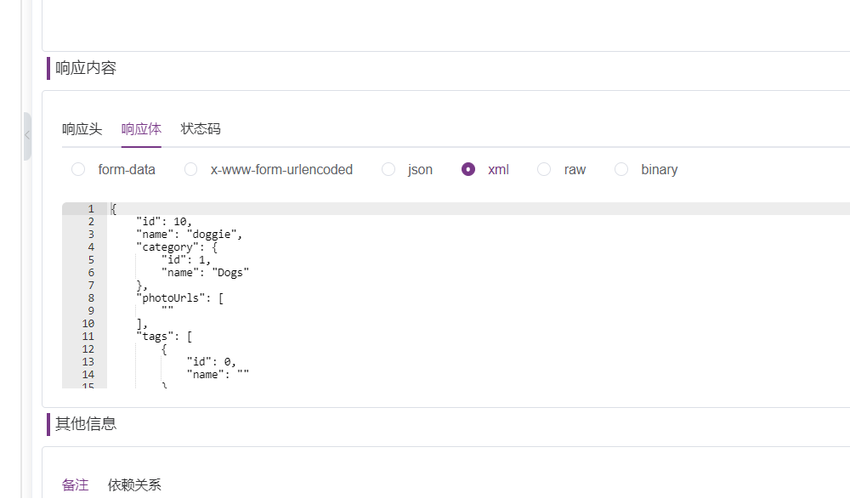
Task: Click the "id": 10 line in the response body
Action: (164, 222)
